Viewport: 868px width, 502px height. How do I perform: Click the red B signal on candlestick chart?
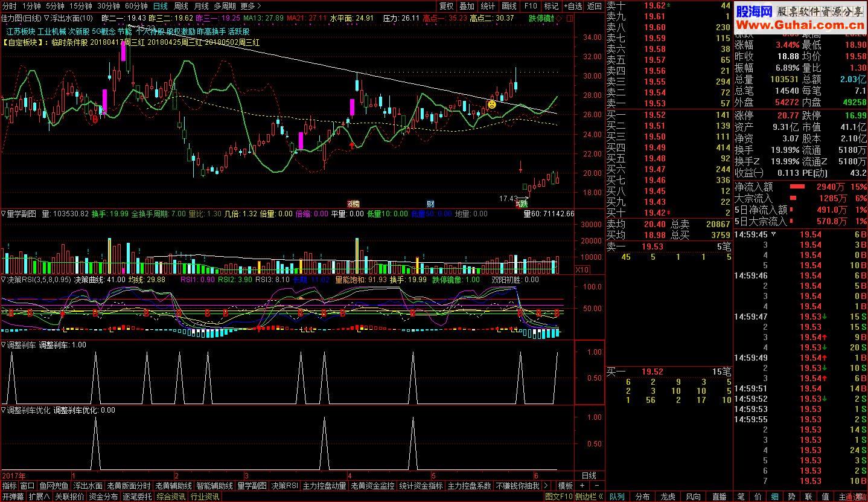click(x=94, y=120)
